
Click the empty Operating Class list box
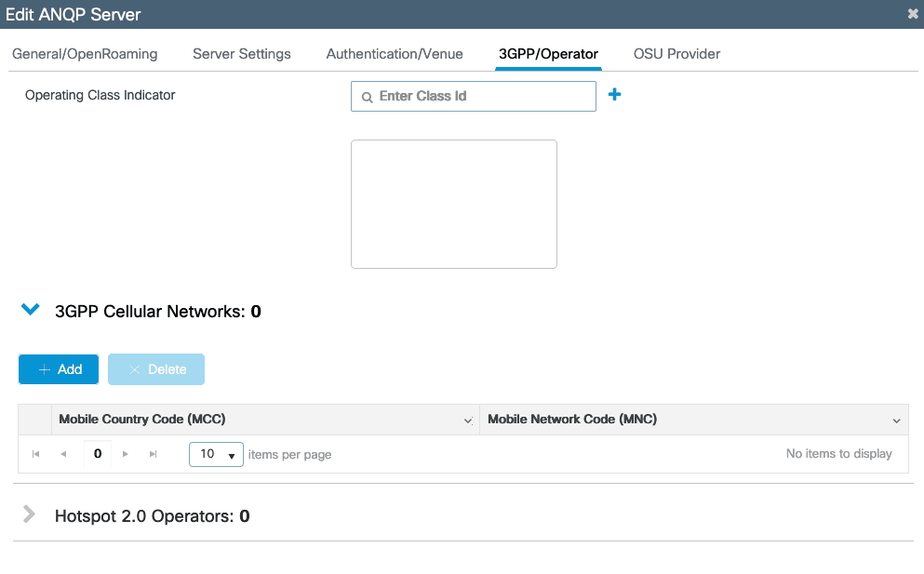[x=453, y=204]
